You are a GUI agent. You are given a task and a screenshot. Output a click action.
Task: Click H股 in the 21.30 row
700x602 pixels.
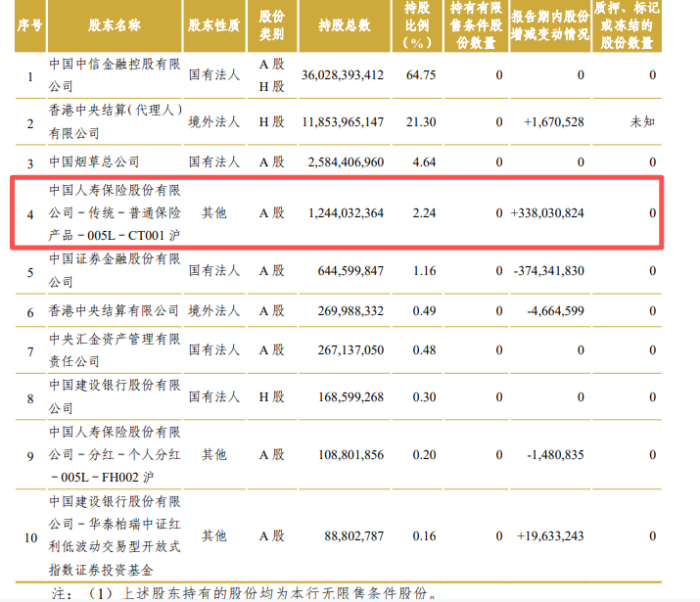(x=271, y=121)
